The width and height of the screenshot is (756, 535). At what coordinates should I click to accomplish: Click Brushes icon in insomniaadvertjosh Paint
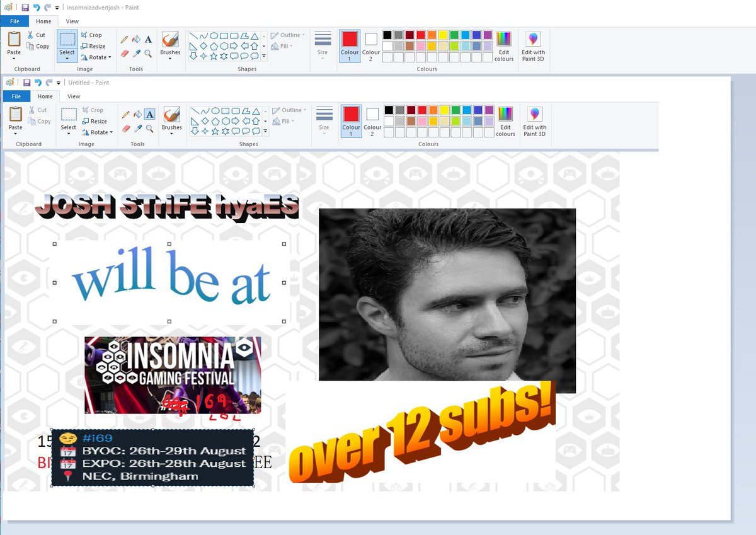tap(170, 39)
